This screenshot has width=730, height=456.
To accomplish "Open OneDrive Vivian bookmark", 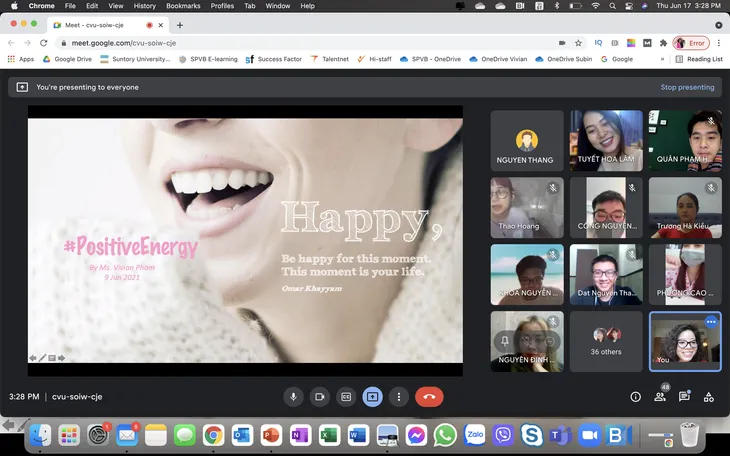I will pos(498,59).
